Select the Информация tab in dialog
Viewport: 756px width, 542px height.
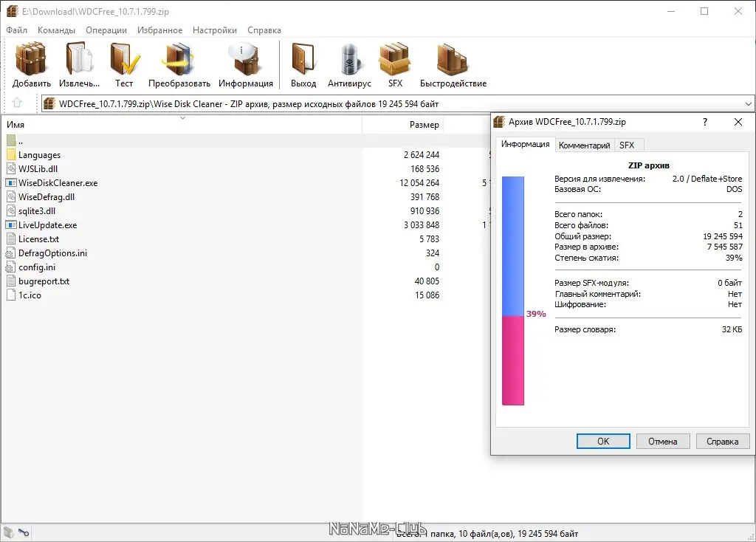[525, 144]
